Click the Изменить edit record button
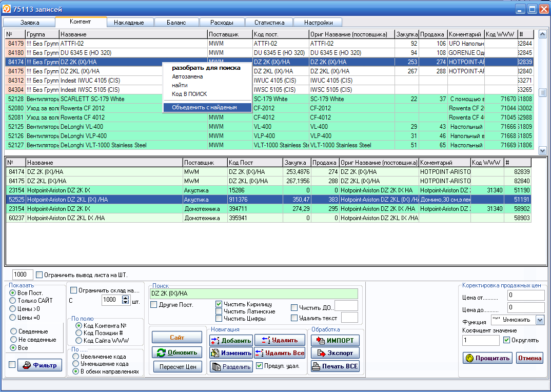 tap(230, 353)
